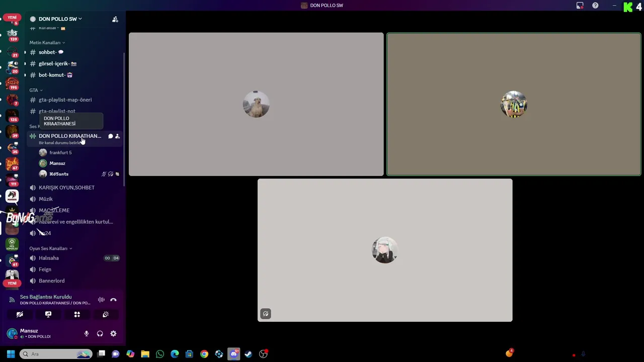
Task: Open the voice connection signal strength icon
Action: coord(12,300)
